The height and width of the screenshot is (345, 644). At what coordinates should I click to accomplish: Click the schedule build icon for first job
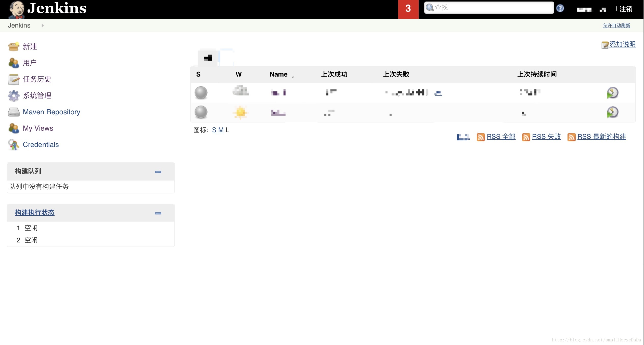click(x=612, y=93)
